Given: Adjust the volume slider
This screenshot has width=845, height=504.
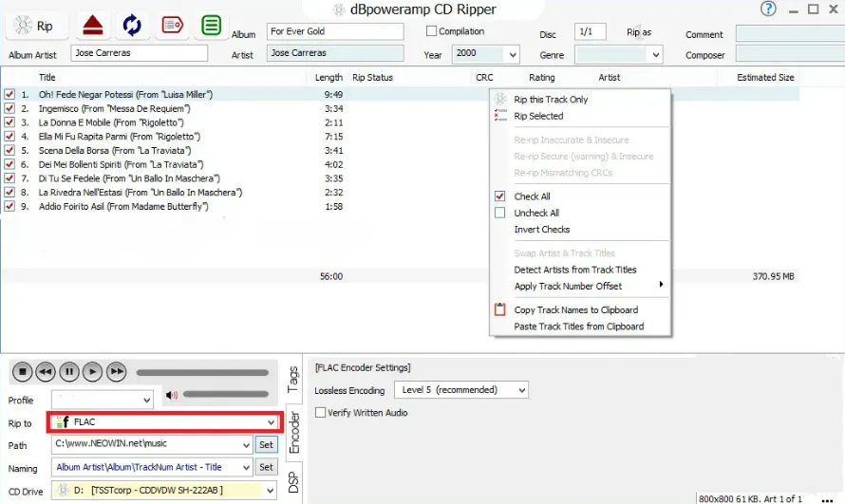Looking at the screenshot, I should 226,394.
